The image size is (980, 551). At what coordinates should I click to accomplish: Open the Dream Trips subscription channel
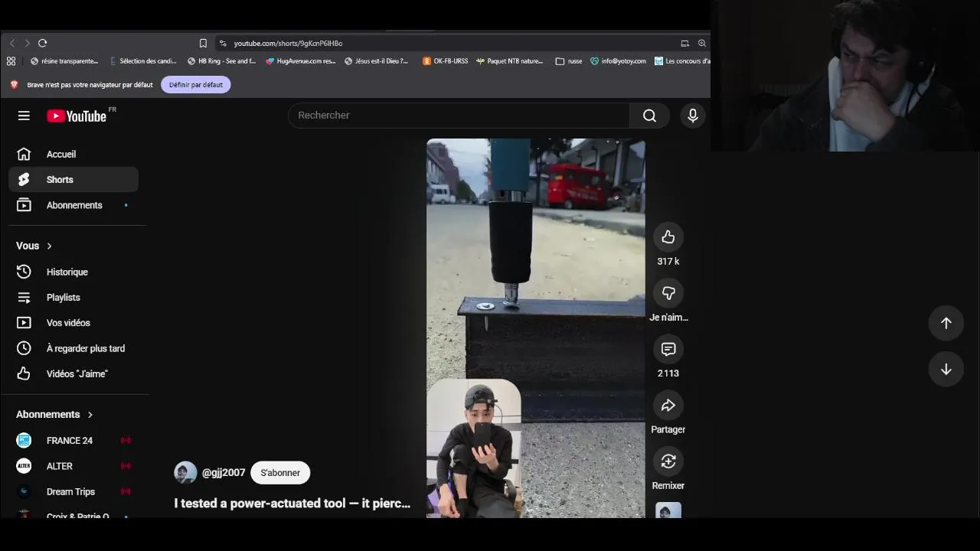coord(73,491)
